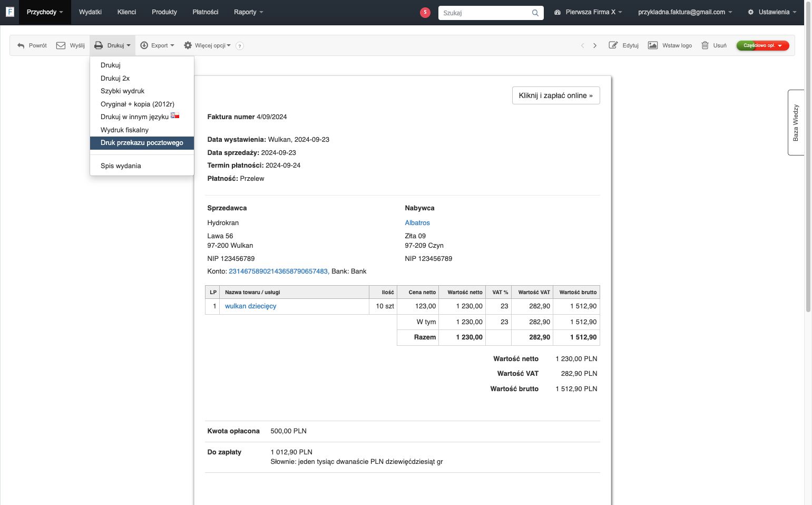Go back with Powrót arrow
The width and height of the screenshot is (812, 505).
click(x=32, y=46)
